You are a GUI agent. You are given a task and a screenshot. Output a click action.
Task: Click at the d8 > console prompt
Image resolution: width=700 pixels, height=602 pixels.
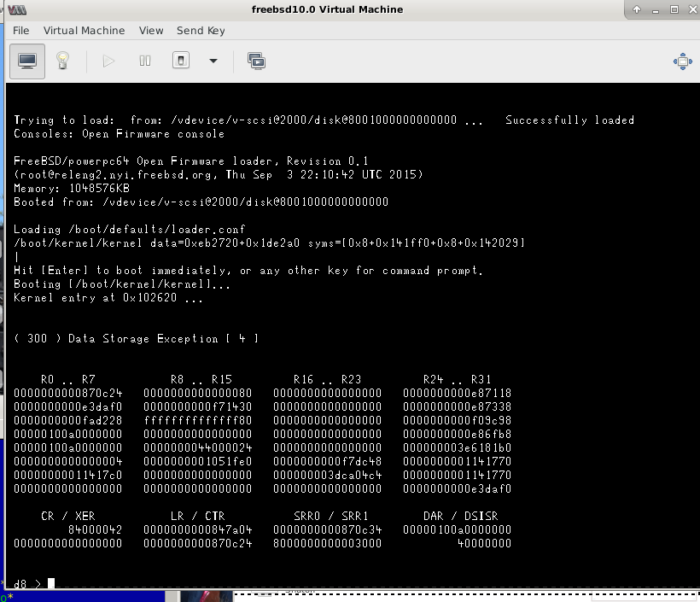coord(51,584)
